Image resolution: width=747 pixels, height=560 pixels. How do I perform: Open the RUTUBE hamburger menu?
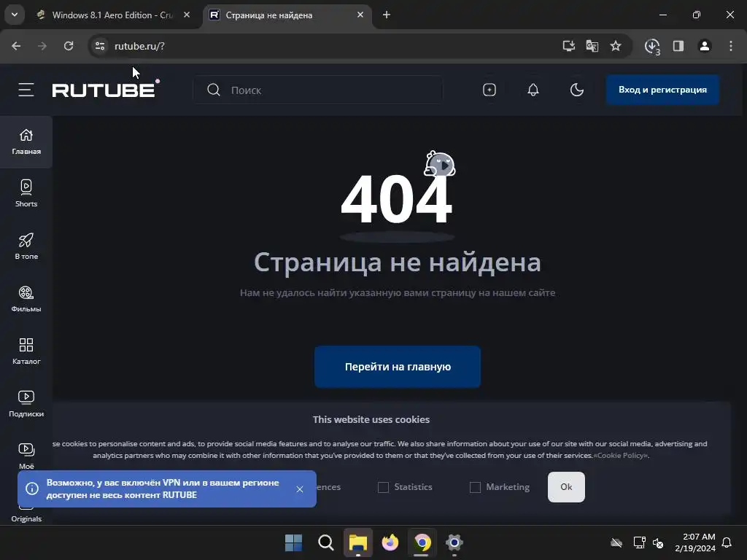click(x=26, y=90)
